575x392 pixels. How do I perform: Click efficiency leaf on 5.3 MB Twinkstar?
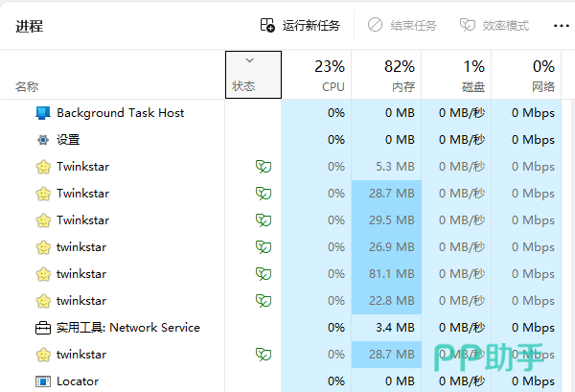(x=264, y=167)
